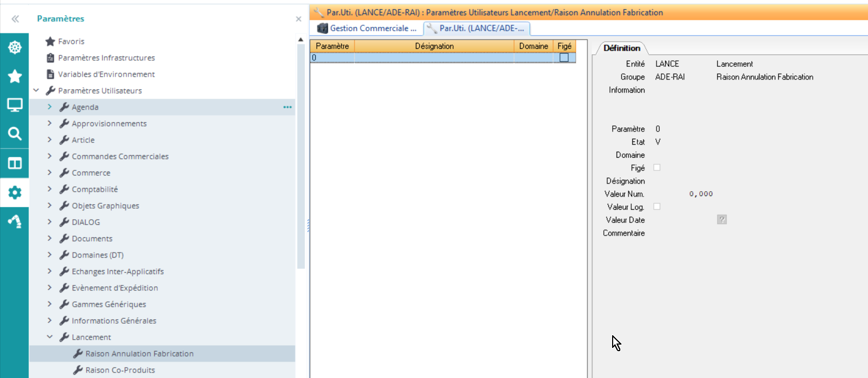Click the collapse sidebar double-chevron icon
The width and height of the screenshot is (868, 378).
(15, 19)
